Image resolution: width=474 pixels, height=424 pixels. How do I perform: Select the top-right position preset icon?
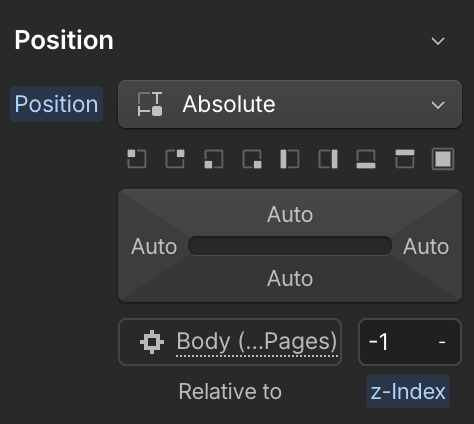click(x=175, y=159)
